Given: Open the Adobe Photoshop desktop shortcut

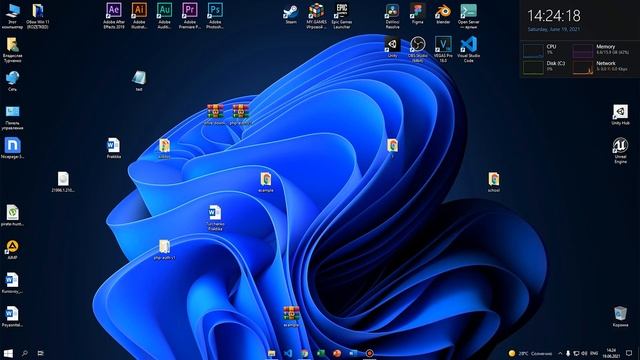Looking at the screenshot, I should (x=215, y=16).
